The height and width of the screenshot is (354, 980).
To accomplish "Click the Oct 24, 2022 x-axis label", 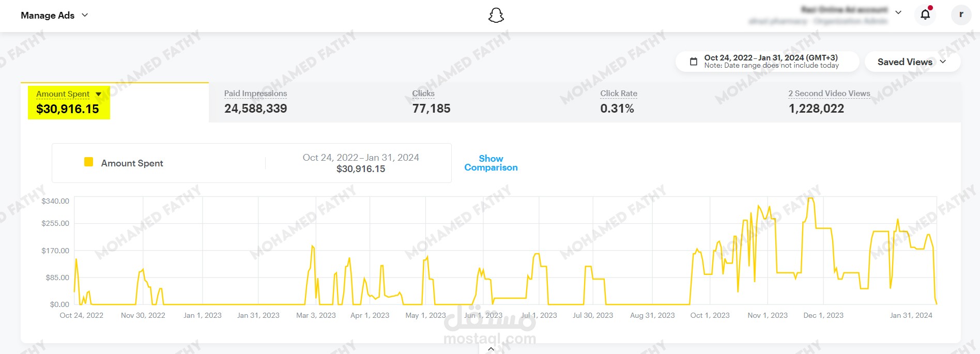I will point(82,315).
